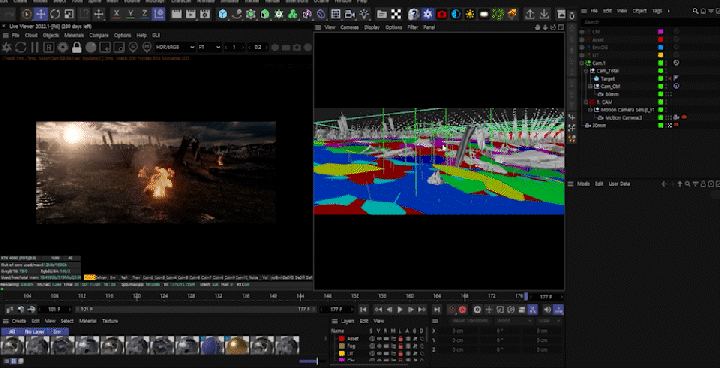
Task: Open the viewport Cameras menu
Action: tap(350, 27)
